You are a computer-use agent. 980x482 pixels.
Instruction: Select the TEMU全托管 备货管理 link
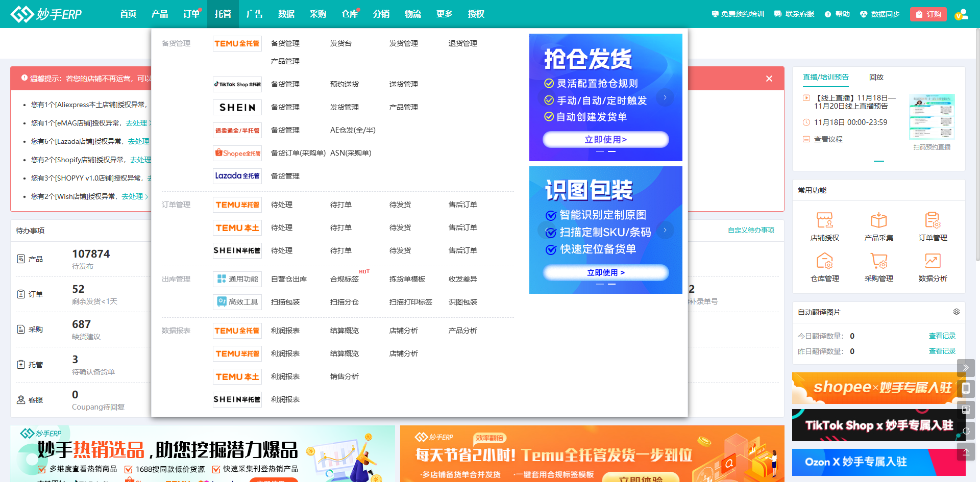coord(285,43)
